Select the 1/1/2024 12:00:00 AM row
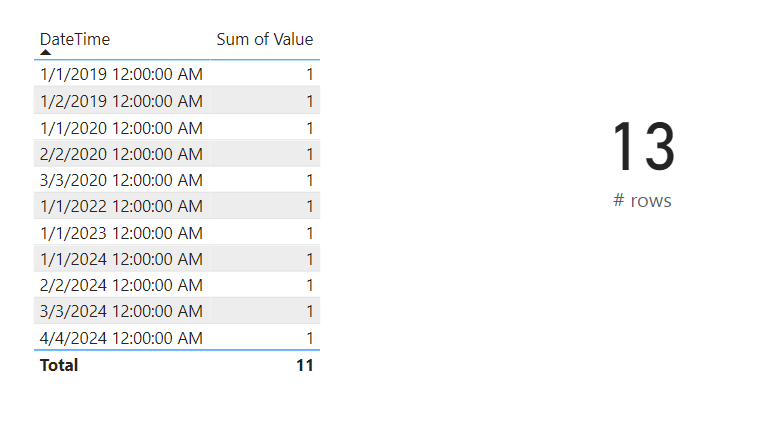This screenshot has width=777, height=443. tap(121, 259)
